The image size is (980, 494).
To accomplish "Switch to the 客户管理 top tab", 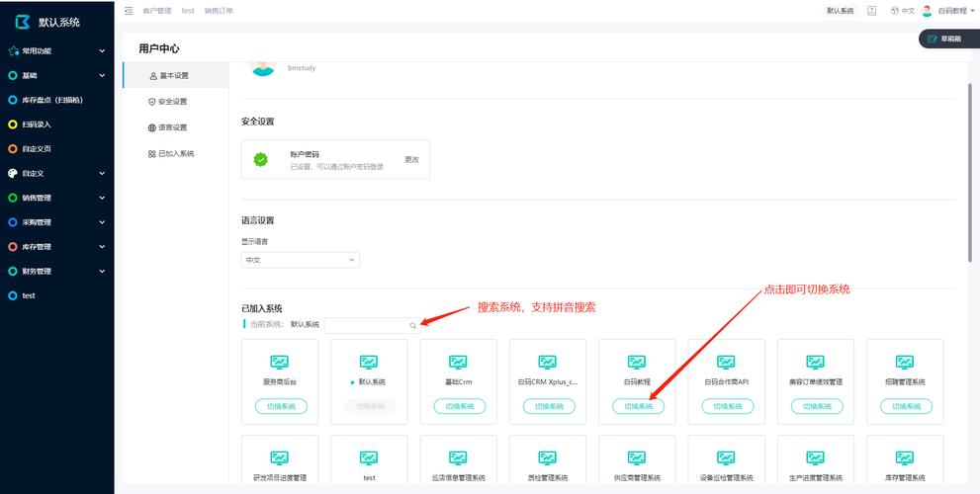I will (157, 11).
